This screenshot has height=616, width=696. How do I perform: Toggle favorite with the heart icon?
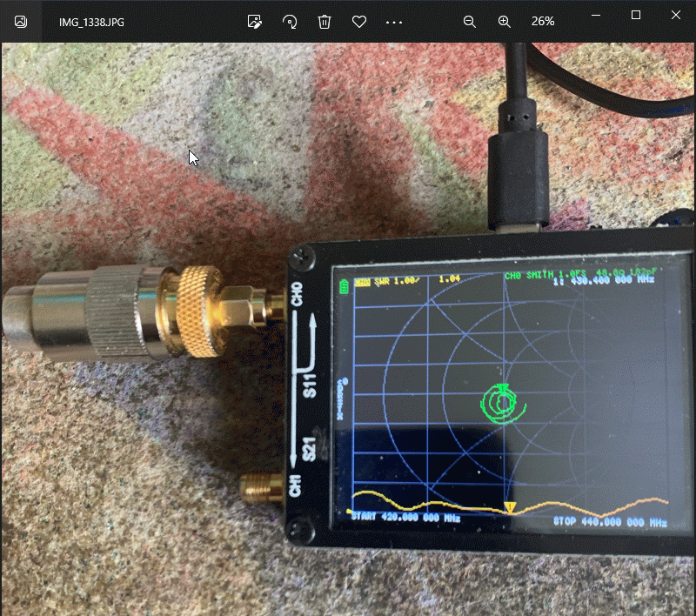pos(359,21)
